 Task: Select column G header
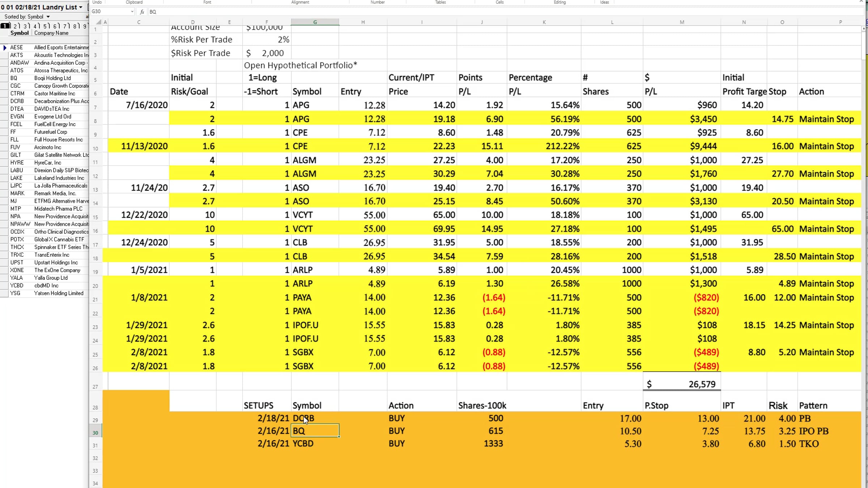[315, 22]
